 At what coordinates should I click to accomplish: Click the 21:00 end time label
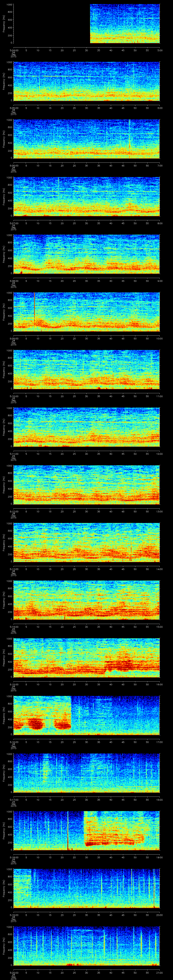pyautogui.click(x=159, y=972)
